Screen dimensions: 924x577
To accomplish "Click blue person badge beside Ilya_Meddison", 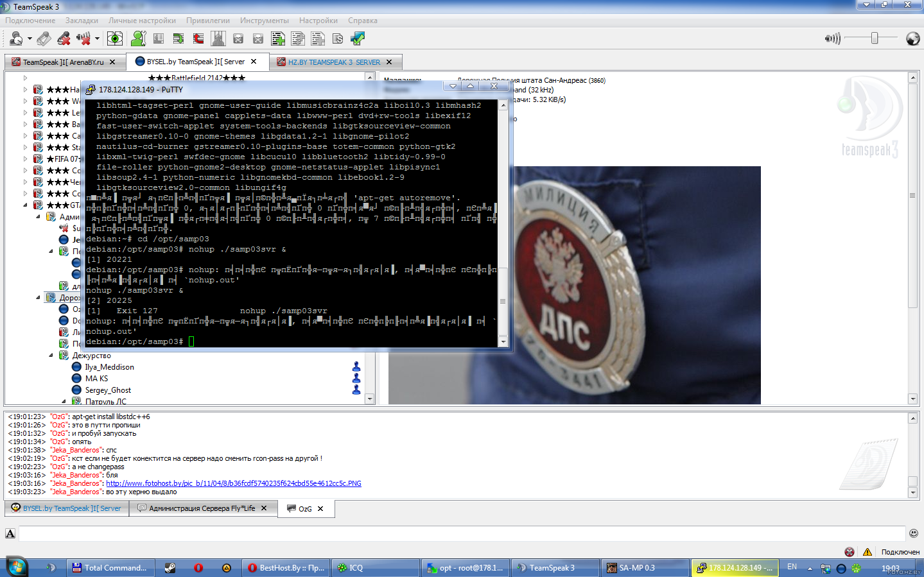I will pos(356,367).
